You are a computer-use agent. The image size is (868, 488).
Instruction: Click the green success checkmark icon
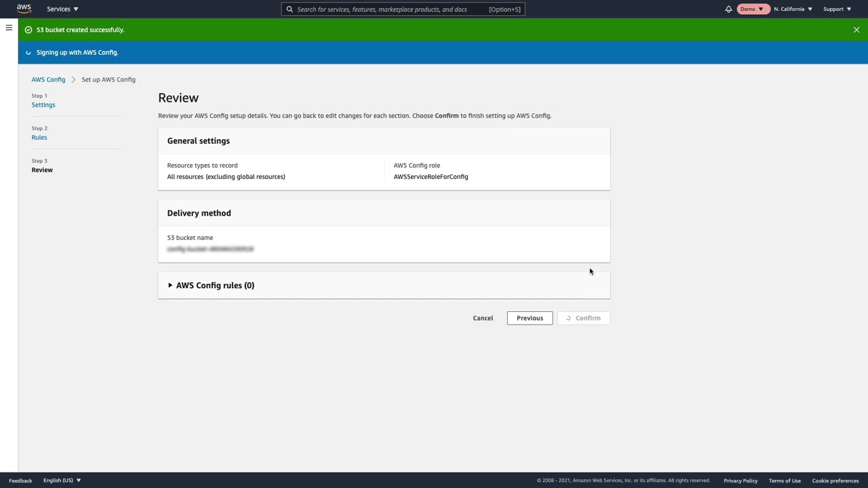point(28,30)
